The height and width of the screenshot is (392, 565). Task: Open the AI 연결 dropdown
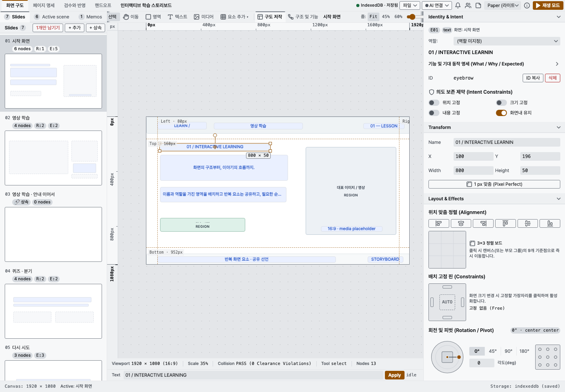[x=437, y=5]
